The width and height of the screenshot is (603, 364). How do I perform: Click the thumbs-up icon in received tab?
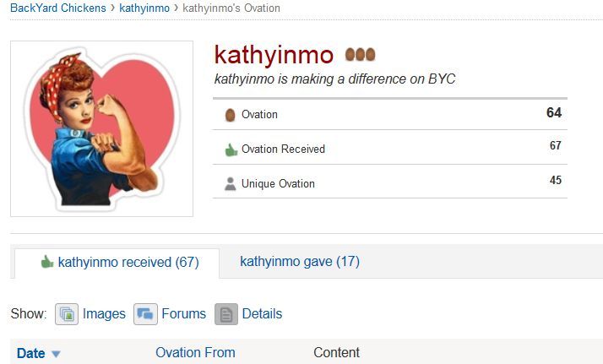[47, 262]
